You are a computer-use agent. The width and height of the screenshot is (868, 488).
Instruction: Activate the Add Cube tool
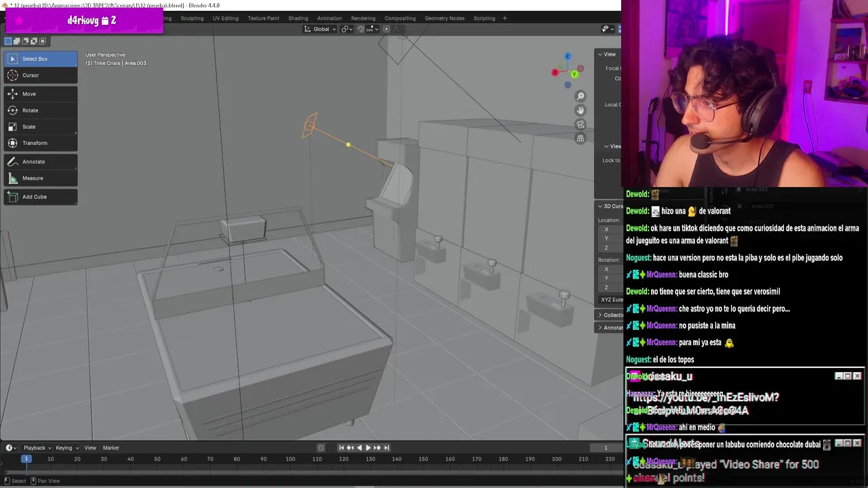point(41,197)
